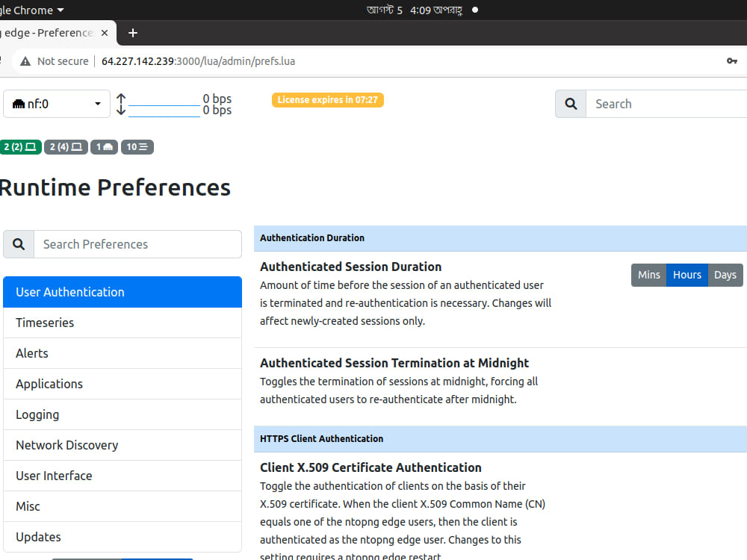
Task: Click the download 0 bps rate value
Action: (217, 110)
